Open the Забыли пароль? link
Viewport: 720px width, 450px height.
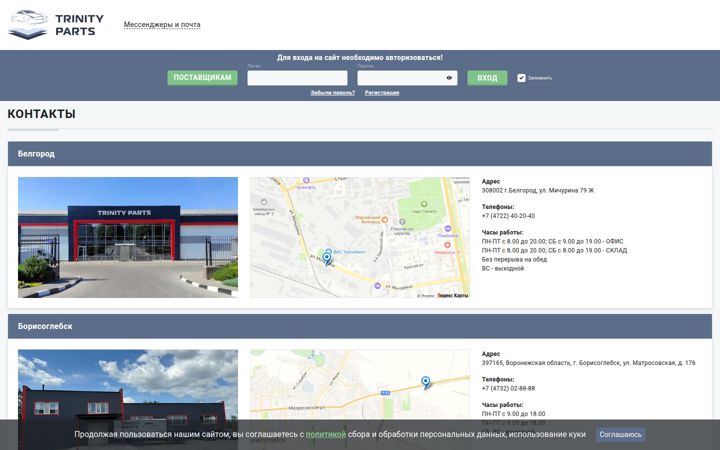(x=332, y=93)
